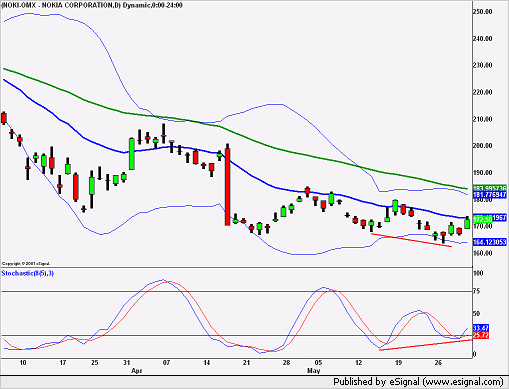
Task: Click the date label 25 on time axis
Action: [x=95, y=363]
